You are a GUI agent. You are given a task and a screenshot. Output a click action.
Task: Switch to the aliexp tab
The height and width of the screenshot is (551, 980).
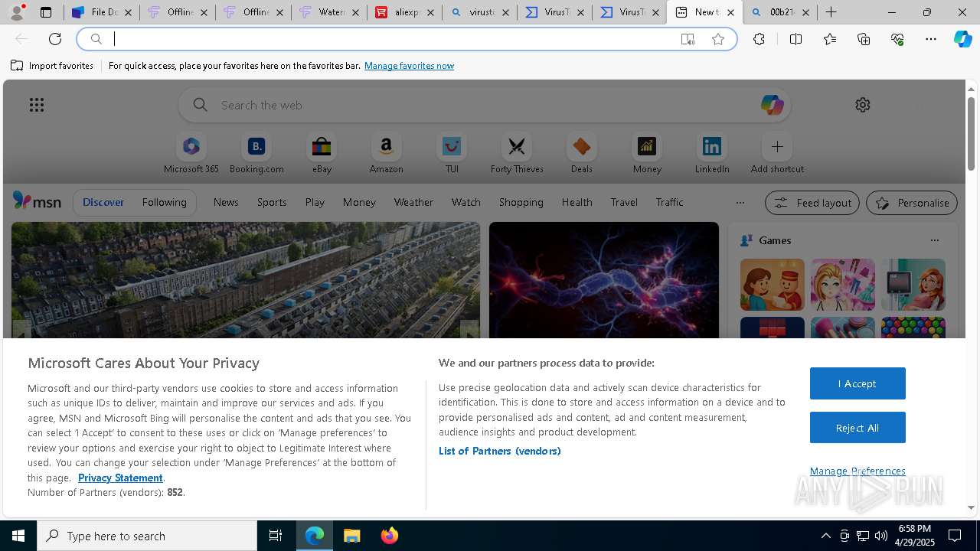click(x=404, y=12)
